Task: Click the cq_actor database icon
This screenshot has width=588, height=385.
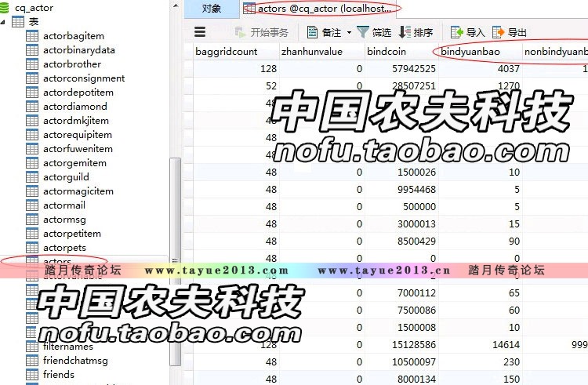Action: tap(4, 8)
